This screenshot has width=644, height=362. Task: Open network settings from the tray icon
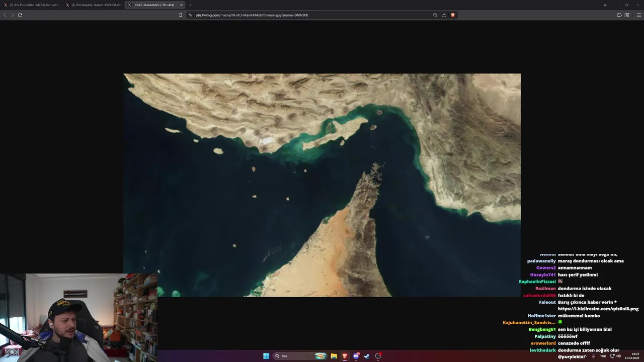pos(612,356)
